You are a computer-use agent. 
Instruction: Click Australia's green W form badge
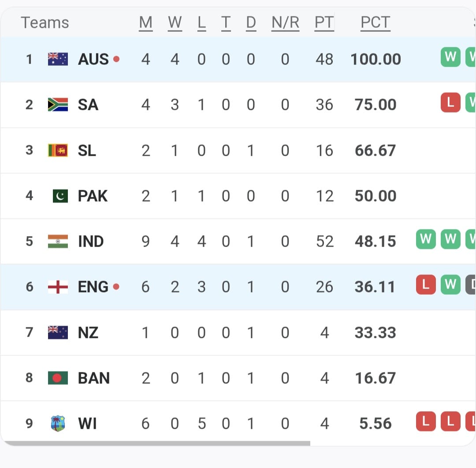450,57
